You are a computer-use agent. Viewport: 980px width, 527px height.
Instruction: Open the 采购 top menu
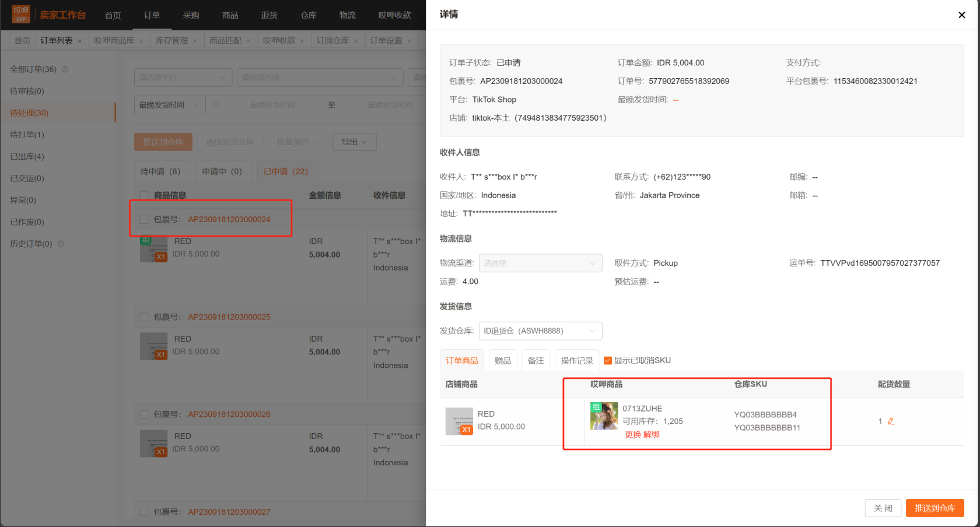pos(191,15)
